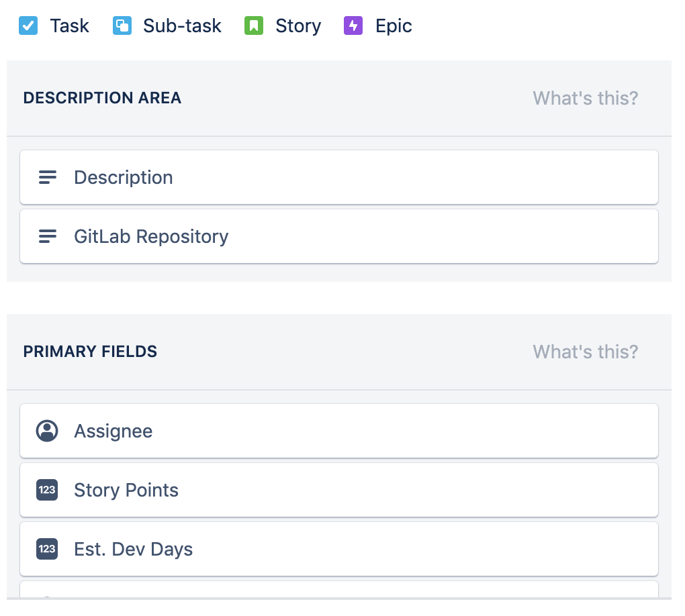Select the Story issue type label
The height and width of the screenshot is (616, 685).
298,26
